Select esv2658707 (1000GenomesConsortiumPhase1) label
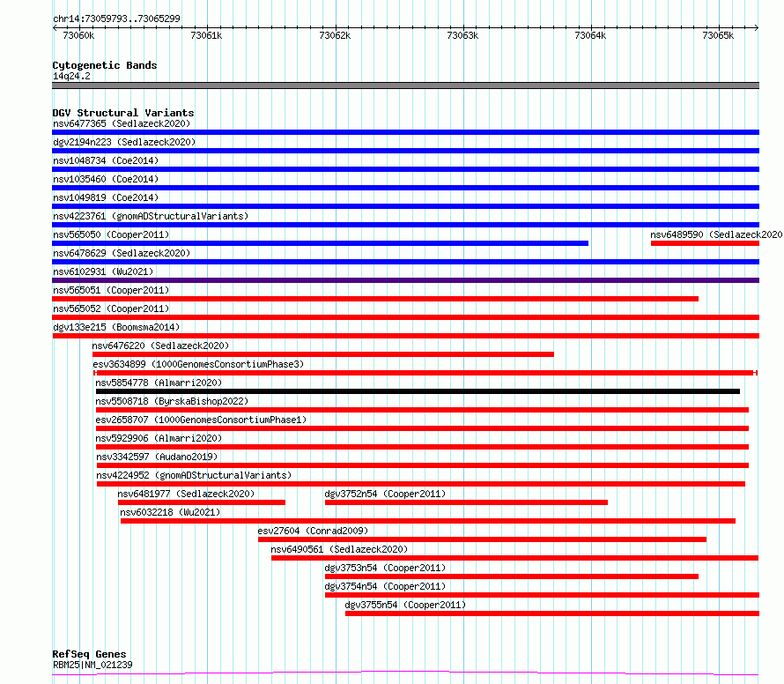The height and width of the screenshot is (684, 784). click(201, 420)
